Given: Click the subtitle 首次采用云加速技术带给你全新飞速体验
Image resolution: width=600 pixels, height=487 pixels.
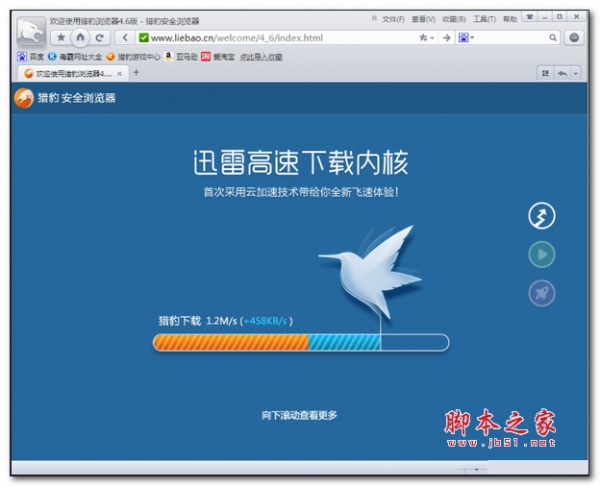Looking at the screenshot, I should point(301,192).
